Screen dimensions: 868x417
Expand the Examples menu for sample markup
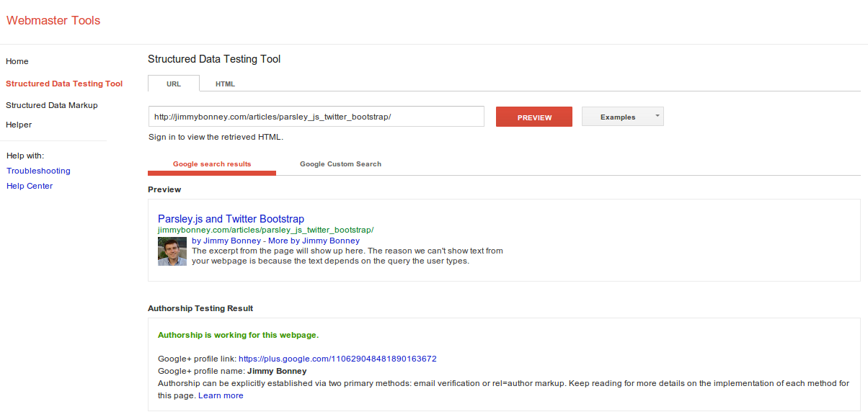click(621, 116)
